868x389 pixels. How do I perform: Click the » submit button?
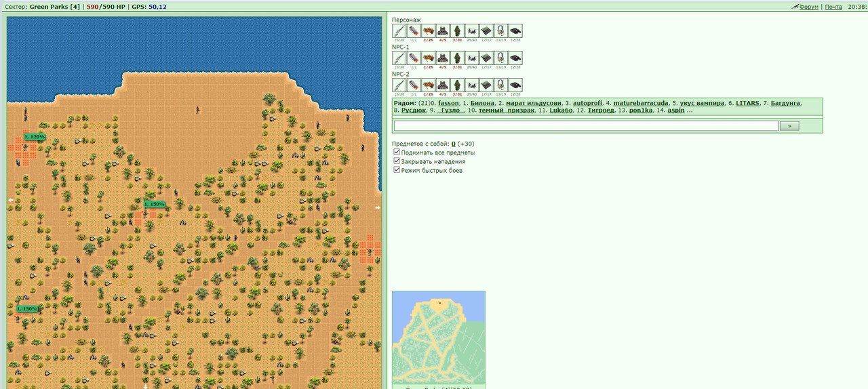click(x=789, y=125)
